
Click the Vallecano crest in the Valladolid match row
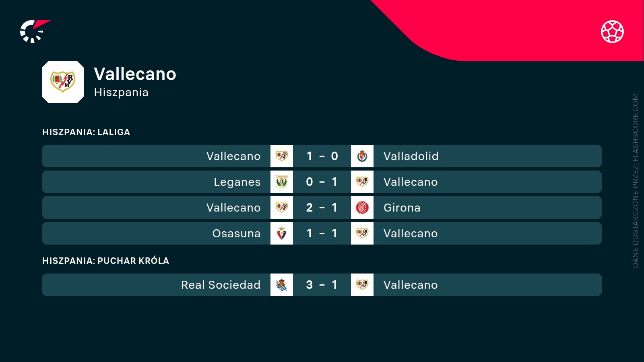tap(282, 156)
